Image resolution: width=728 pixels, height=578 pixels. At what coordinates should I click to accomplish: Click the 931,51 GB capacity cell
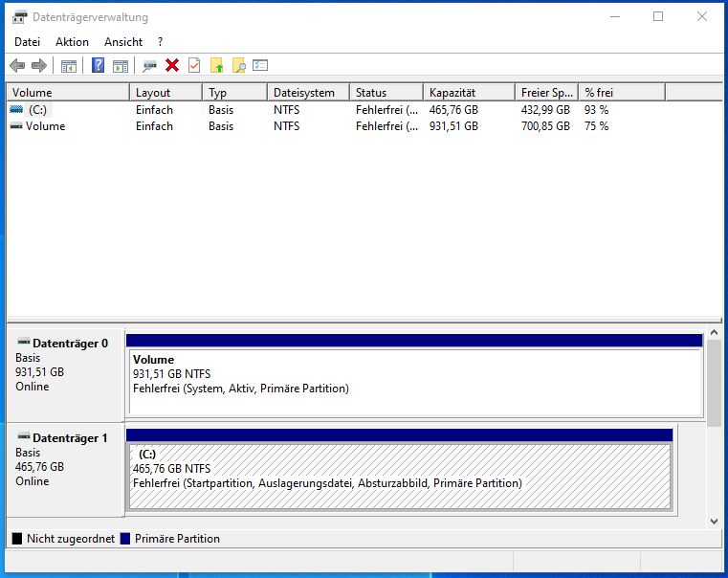pyautogui.click(x=453, y=126)
